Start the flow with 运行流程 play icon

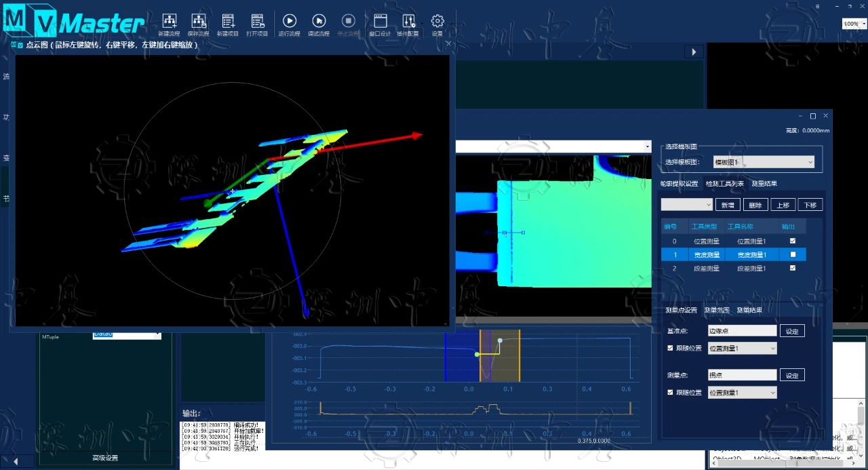tap(290, 22)
